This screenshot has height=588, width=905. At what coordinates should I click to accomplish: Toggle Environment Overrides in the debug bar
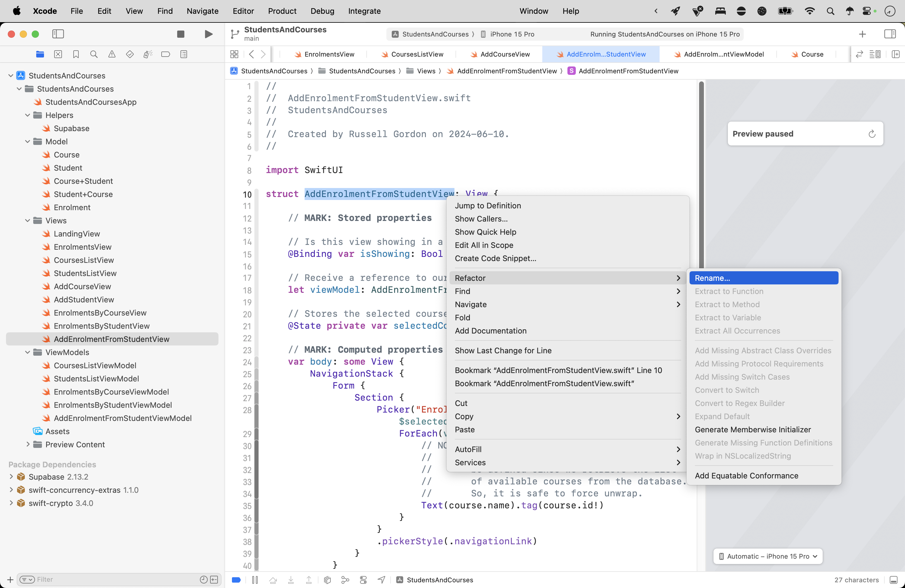pyautogui.click(x=363, y=580)
